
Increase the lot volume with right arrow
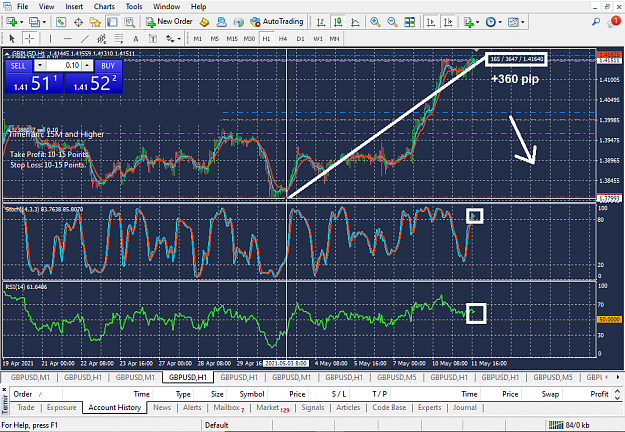[x=88, y=65]
